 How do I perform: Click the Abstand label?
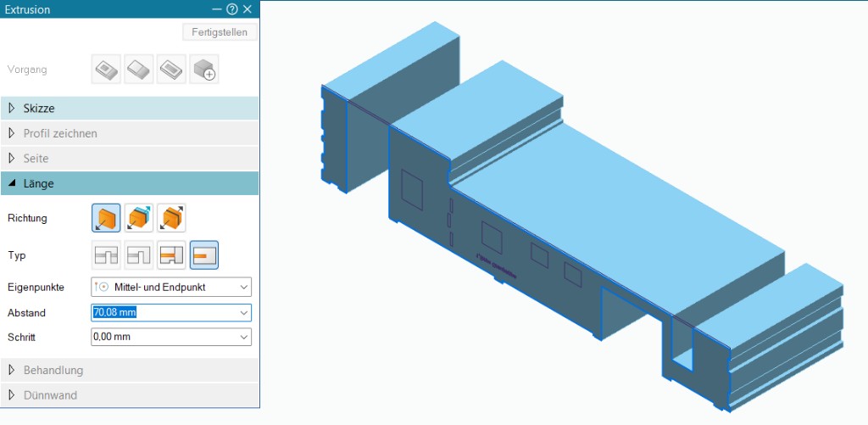tap(26, 313)
